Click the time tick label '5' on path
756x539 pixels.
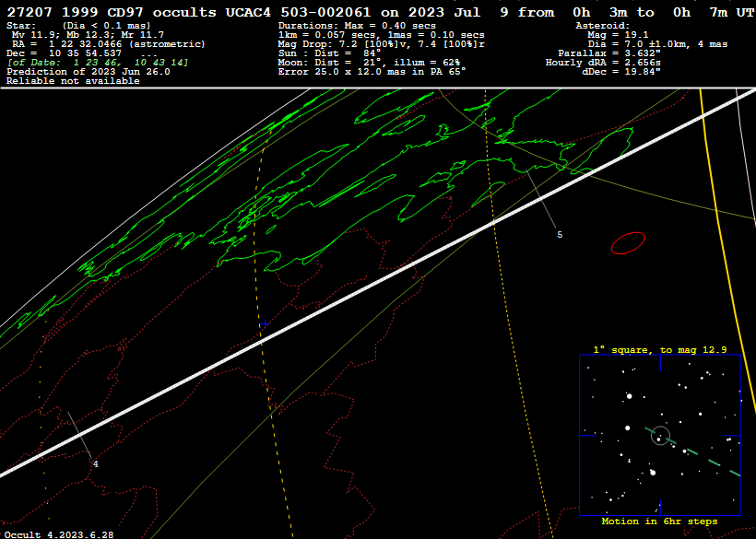point(560,235)
